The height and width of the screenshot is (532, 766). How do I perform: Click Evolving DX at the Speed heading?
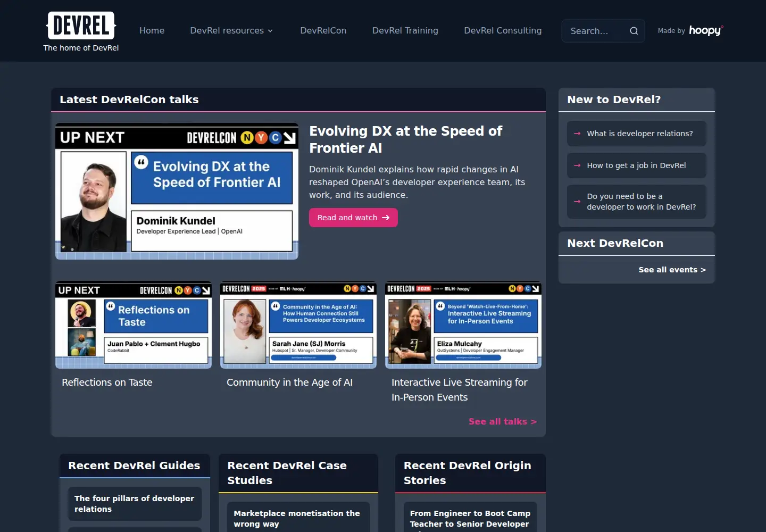[x=405, y=139]
